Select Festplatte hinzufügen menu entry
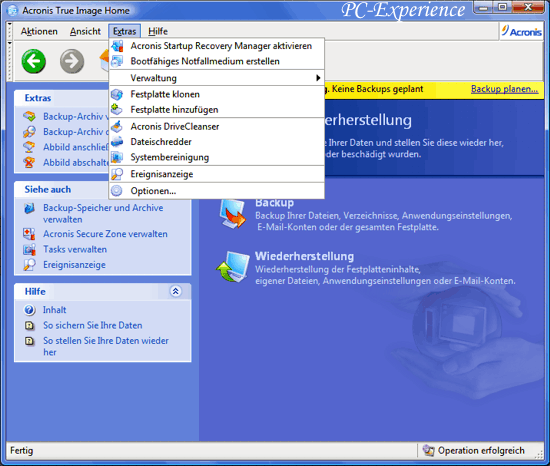 [x=216, y=110]
